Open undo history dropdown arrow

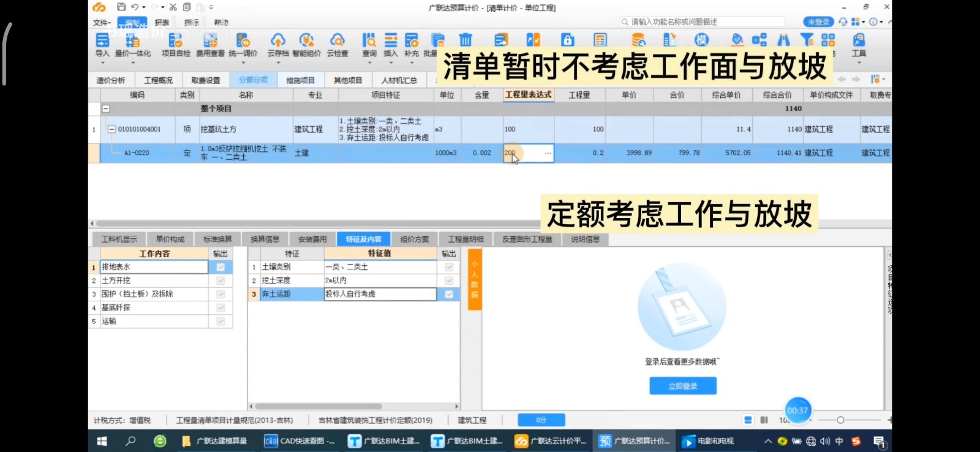(143, 7)
